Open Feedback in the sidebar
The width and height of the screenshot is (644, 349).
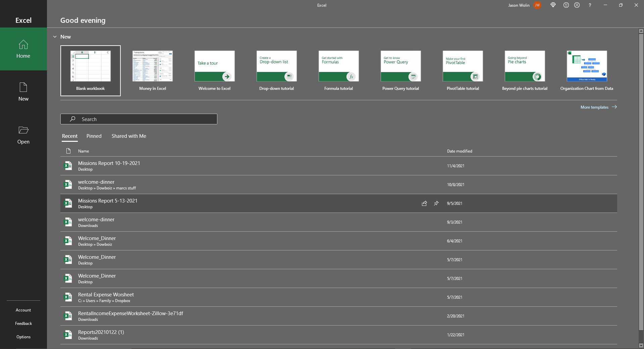tap(23, 324)
